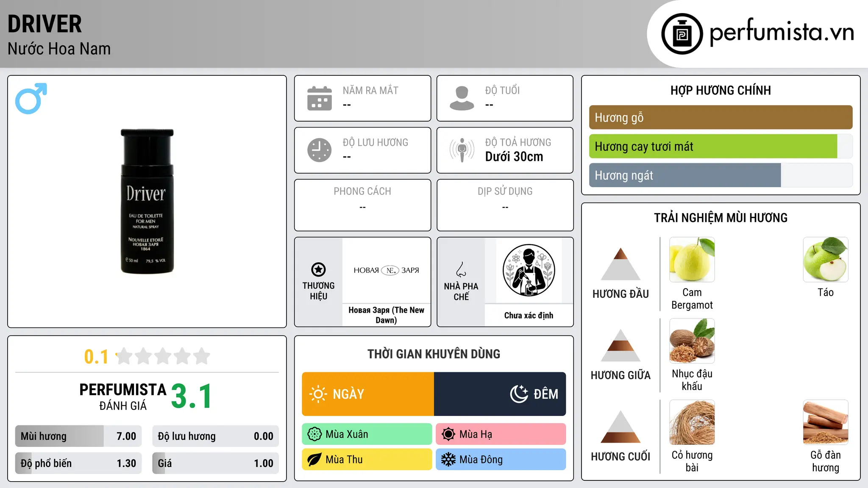Select the ĐÊM nighttime segment

(500, 394)
